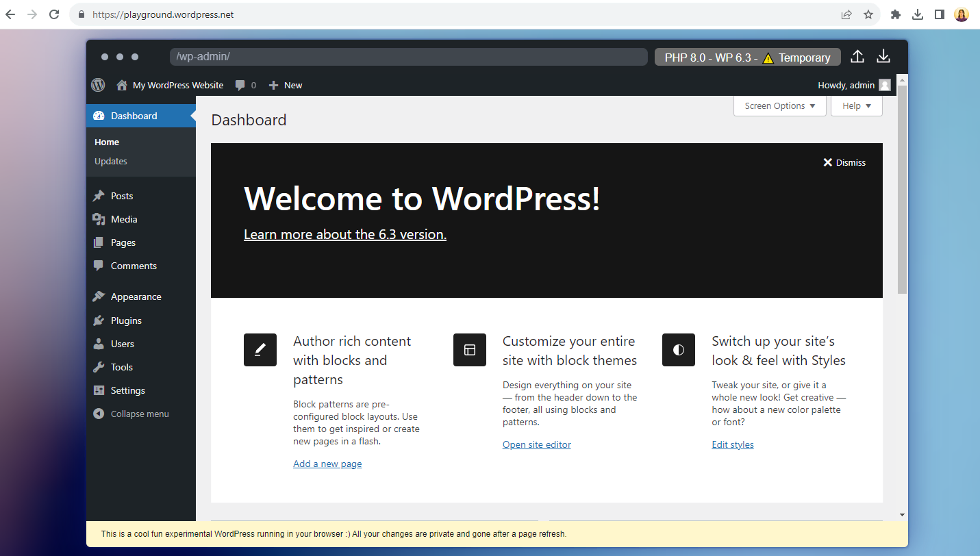Open Pages from the admin sidebar
Image resolution: width=980 pixels, height=556 pixels.
click(x=124, y=242)
